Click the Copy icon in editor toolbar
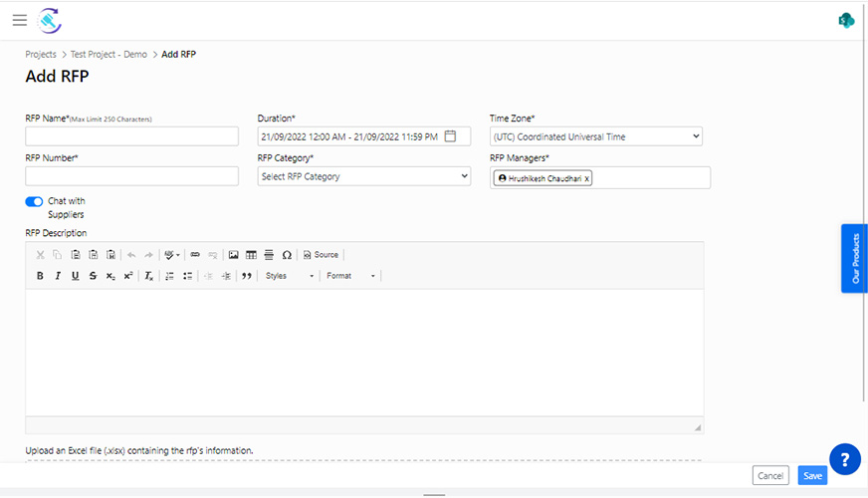The width and height of the screenshot is (868, 498). click(57, 255)
